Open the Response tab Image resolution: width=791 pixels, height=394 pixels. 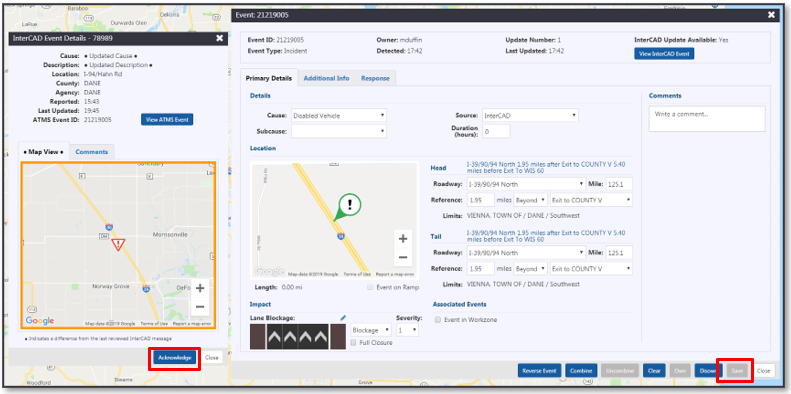375,78
